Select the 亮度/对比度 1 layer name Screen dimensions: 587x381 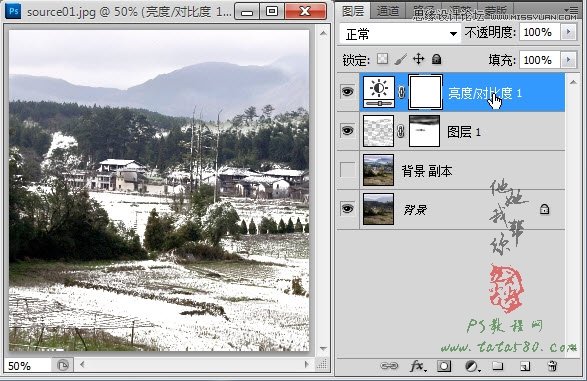484,93
